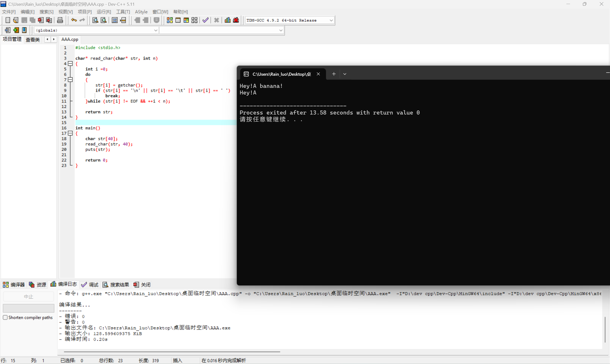Image resolution: width=610 pixels, height=364 pixels.
Task: Click the Compile toolbar icon
Action: 170,20
